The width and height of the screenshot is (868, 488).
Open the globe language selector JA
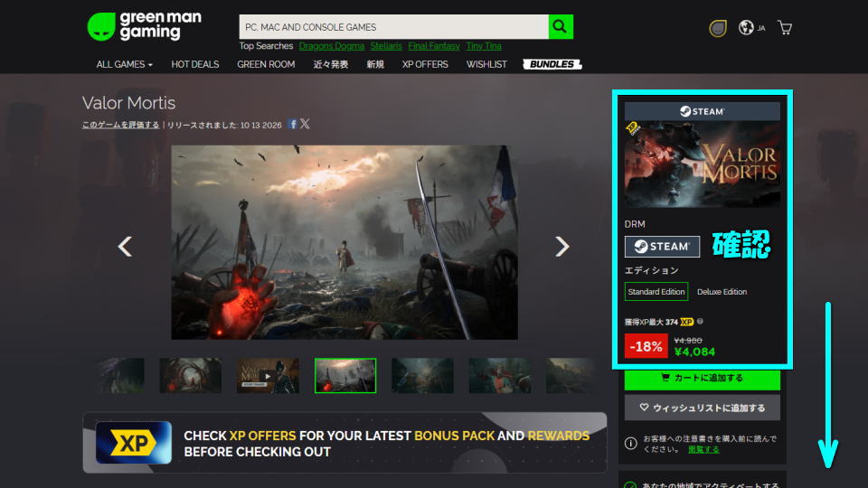coord(751,28)
